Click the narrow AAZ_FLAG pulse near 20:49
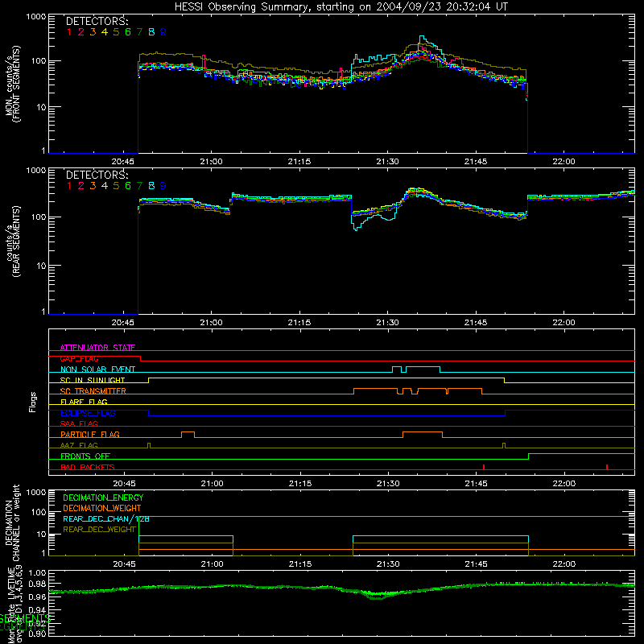Image resolution: width=644 pixels, height=644 pixels. click(149, 445)
